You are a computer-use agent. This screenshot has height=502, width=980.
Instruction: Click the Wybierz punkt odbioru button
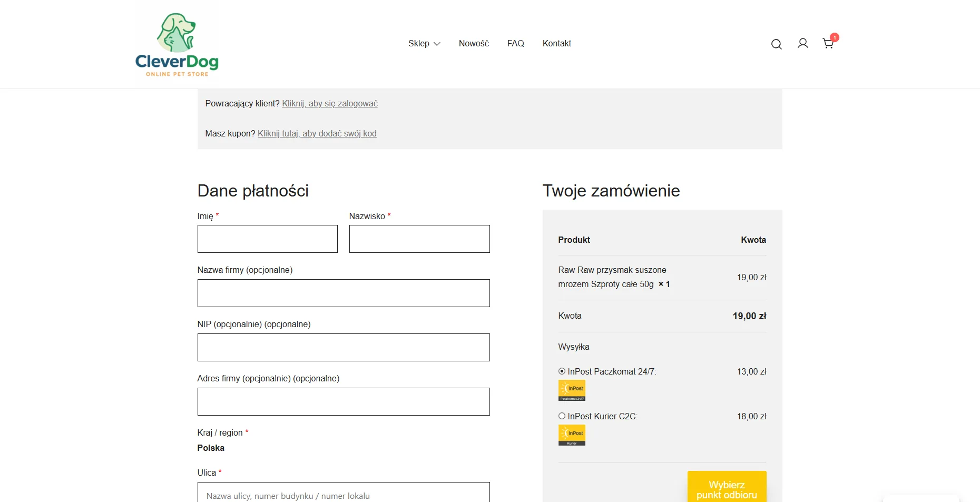point(727,487)
